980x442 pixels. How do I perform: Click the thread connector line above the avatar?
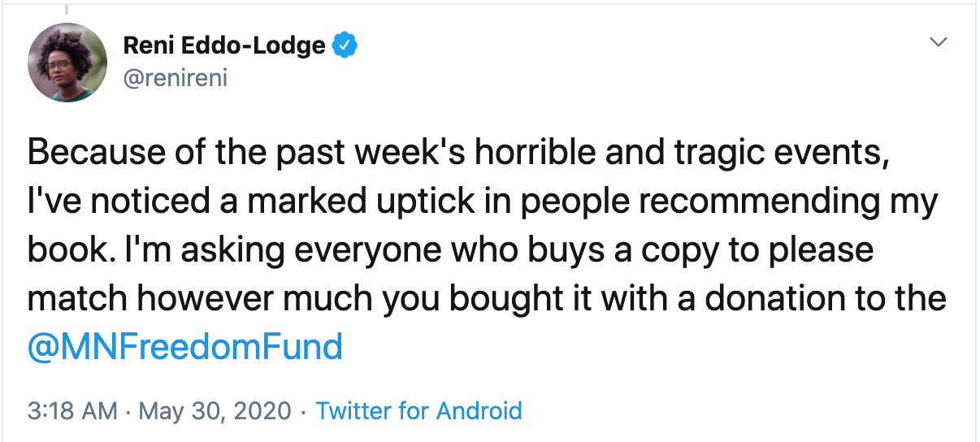67,9
